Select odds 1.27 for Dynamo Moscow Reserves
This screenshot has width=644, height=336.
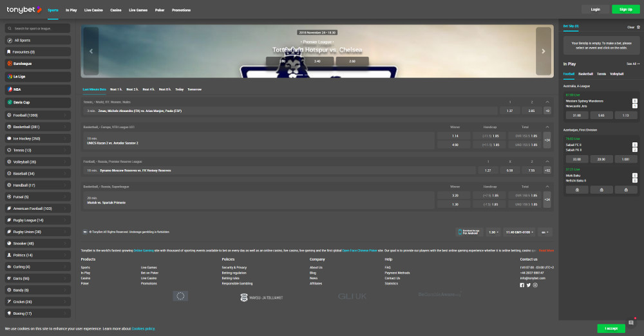[488, 171]
